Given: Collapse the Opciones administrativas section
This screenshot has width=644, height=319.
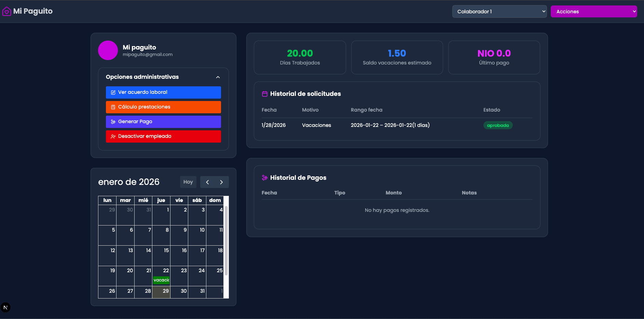Looking at the screenshot, I should [x=218, y=77].
